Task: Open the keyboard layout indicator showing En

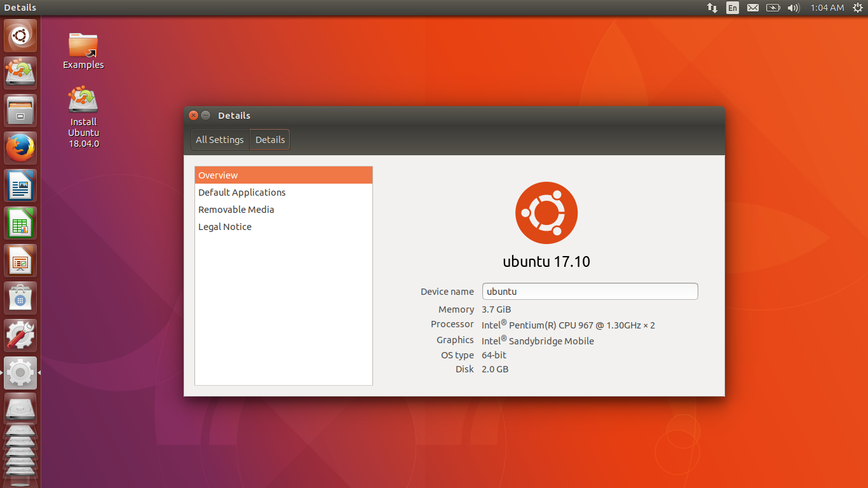Action: point(732,8)
